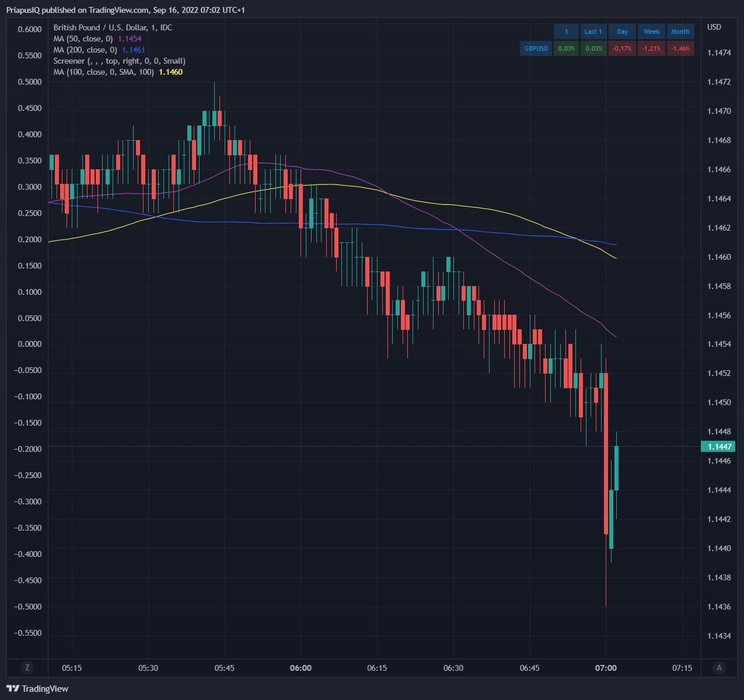Click the Month screener column header

(x=680, y=32)
